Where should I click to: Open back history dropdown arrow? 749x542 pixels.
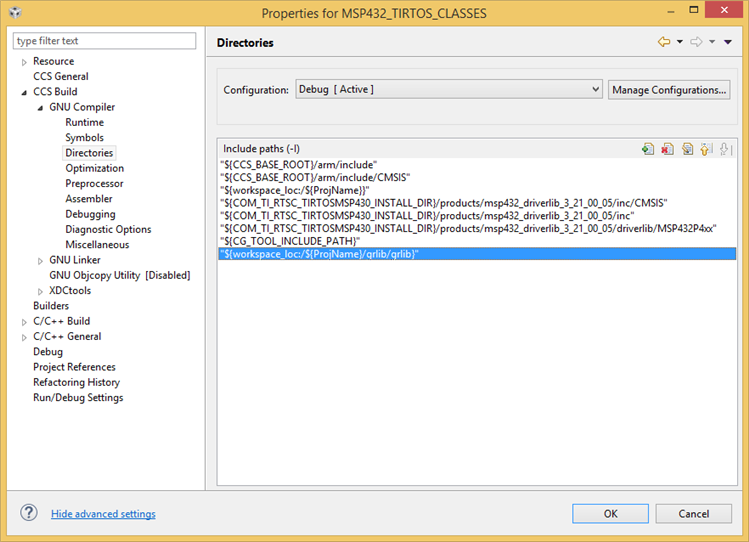pyautogui.click(x=680, y=42)
